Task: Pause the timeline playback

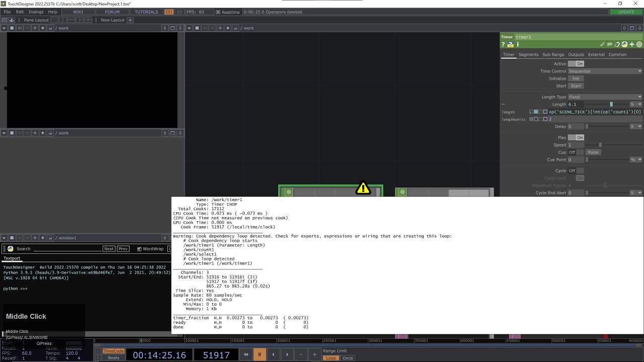Action: tap(260, 354)
